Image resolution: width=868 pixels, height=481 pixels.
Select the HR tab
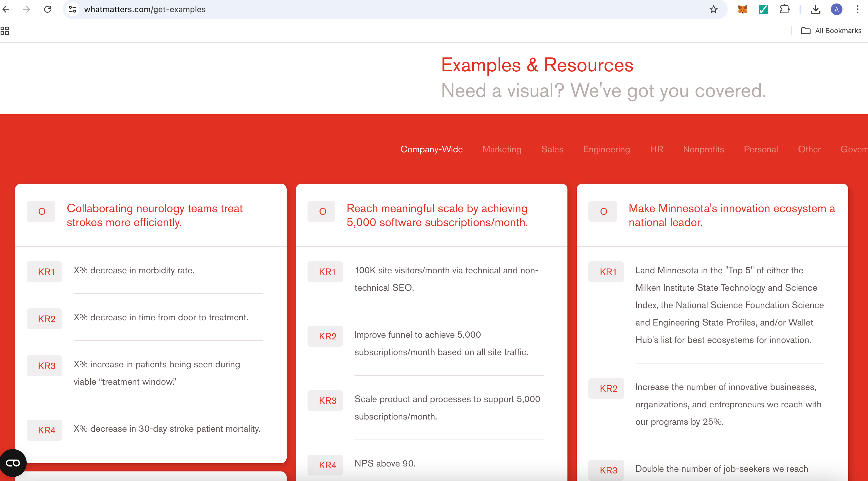point(657,149)
